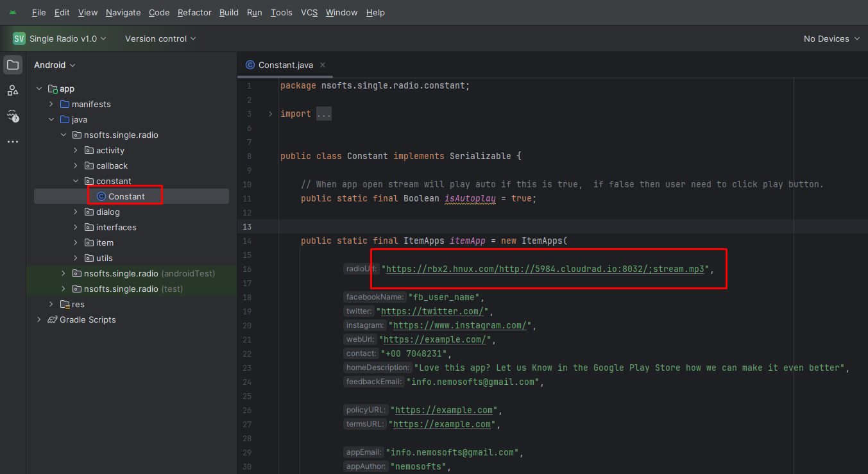
Task: Click the "fb_user_name" string value
Action: 444,297
